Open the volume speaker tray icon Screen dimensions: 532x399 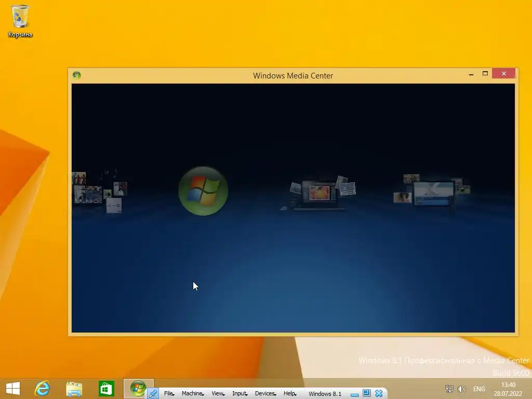click(x=461, y=389)
